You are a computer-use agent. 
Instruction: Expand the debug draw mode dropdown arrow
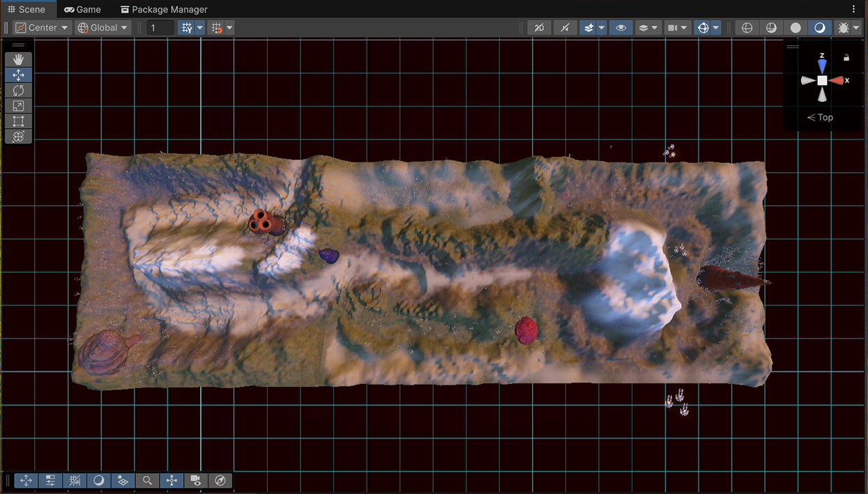click(855, 28)
